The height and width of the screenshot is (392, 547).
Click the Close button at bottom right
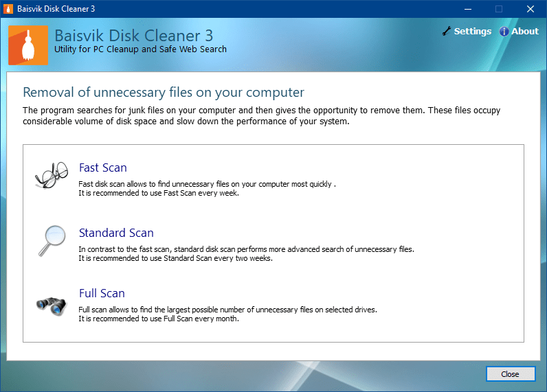coord(511,374)
